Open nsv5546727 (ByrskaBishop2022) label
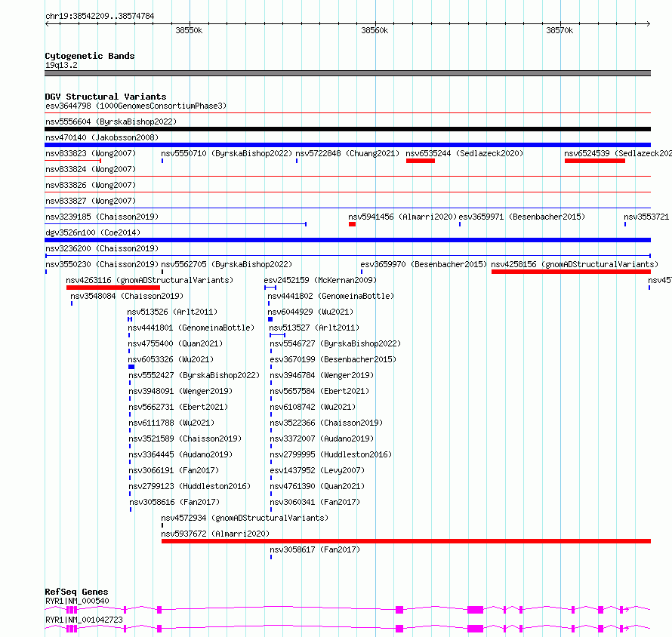The height and width of the screenshot is (637, 672). click(x=335, y=343)
